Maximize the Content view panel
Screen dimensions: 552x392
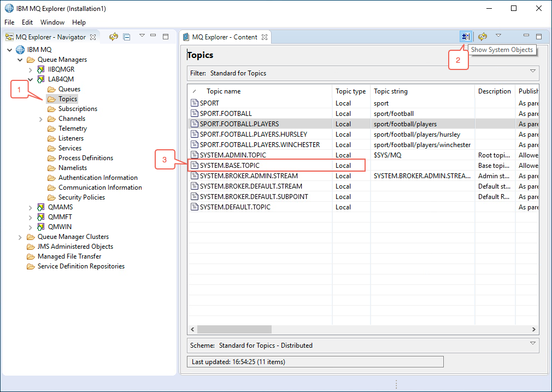tap(539, 36)
